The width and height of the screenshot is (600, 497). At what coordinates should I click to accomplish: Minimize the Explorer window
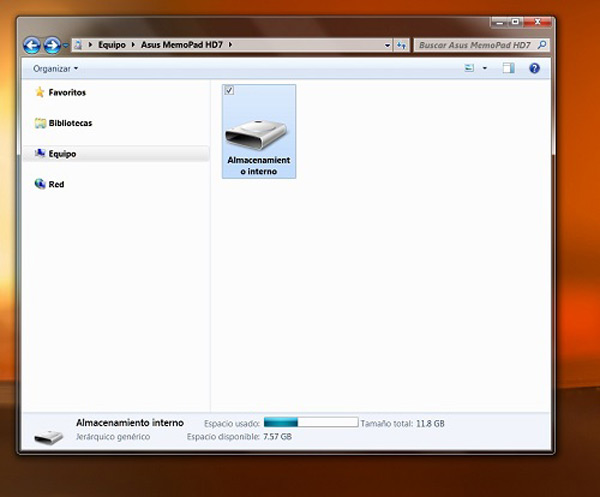click(499, 22)
